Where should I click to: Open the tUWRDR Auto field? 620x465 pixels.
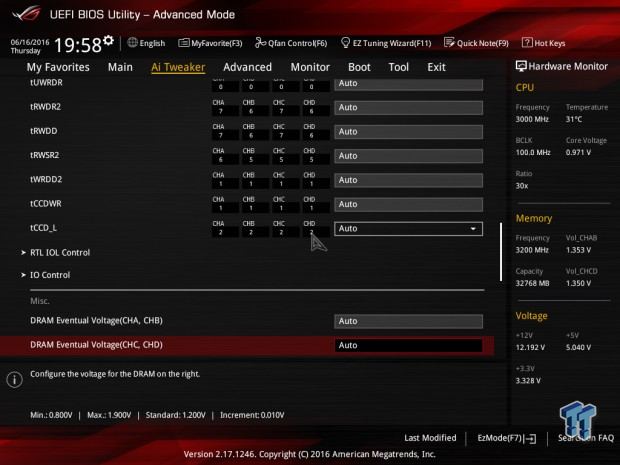tap(408, 84)
